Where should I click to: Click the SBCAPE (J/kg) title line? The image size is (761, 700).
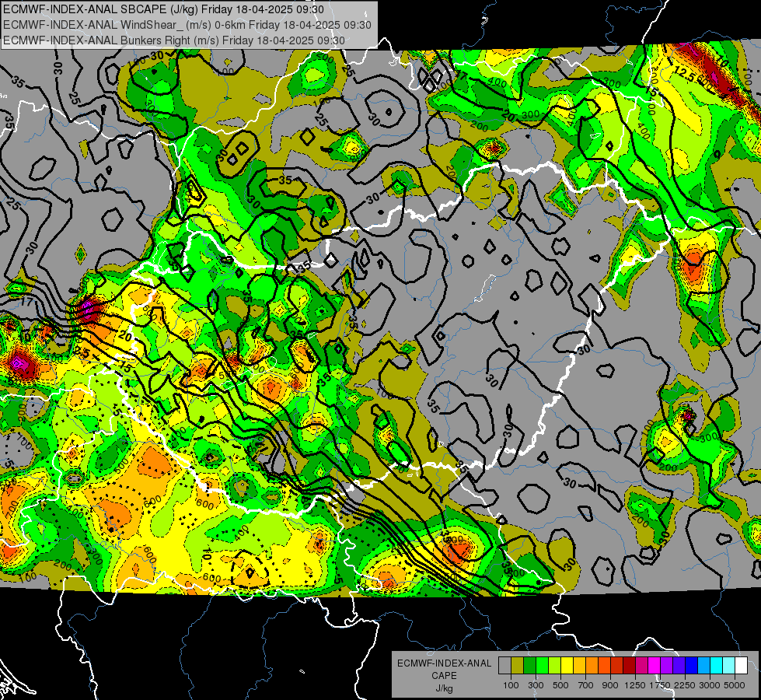pyautogui.click(x=163, y=9)
